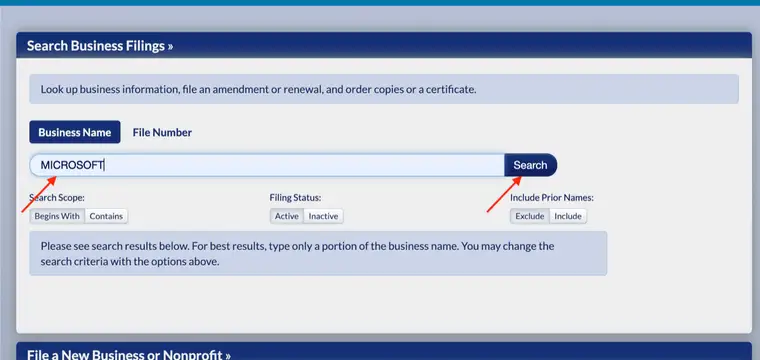Click the Search button
Image resolution: width=760 pixels, height=360 pixels.
530,165
